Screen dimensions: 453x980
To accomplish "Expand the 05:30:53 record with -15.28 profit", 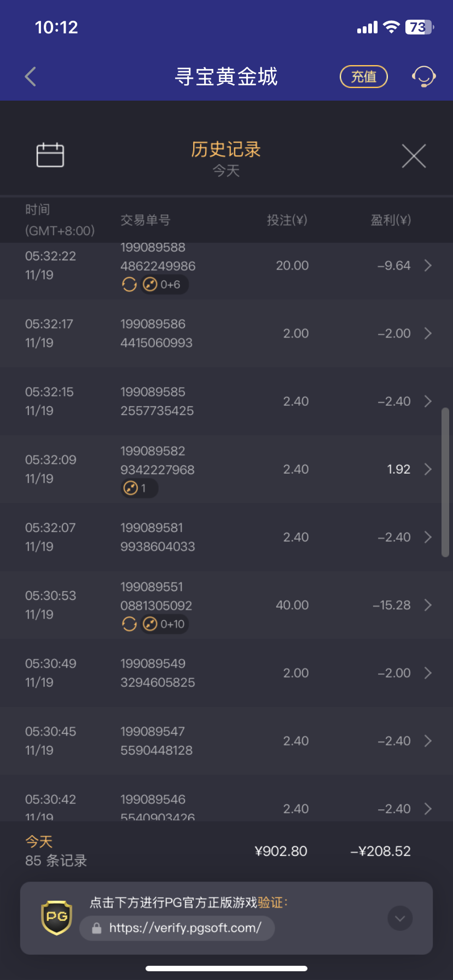I will [428, 605].
